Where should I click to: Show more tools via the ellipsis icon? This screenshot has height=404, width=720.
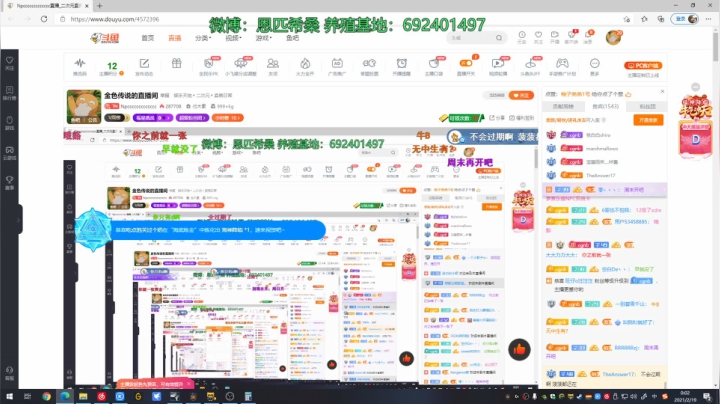point(595,66)
